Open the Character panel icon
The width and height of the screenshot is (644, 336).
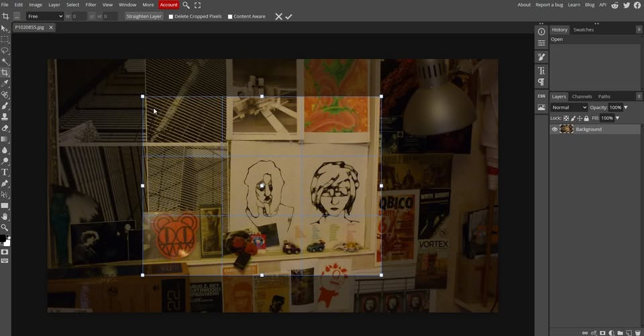pos(541,70)
